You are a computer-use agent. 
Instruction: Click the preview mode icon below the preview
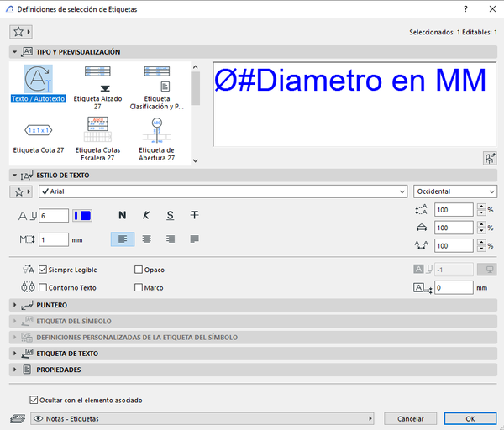coord(490,159)
